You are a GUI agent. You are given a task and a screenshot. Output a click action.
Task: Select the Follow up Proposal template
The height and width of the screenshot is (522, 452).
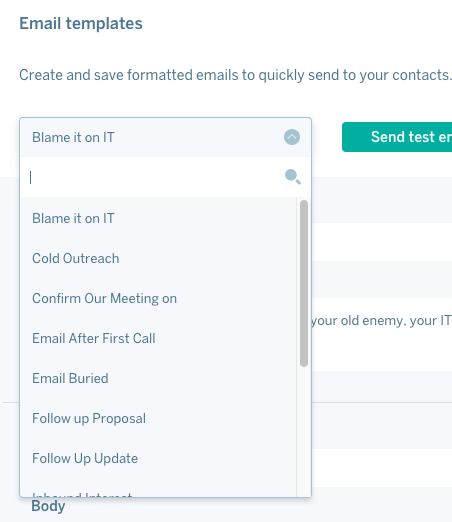coord(158,419)
